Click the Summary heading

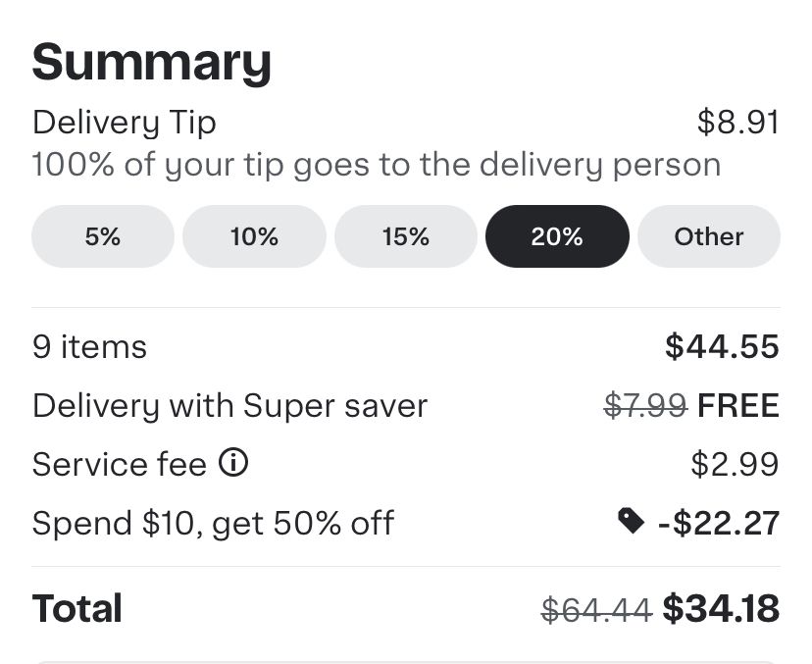(x=151, y=62)
